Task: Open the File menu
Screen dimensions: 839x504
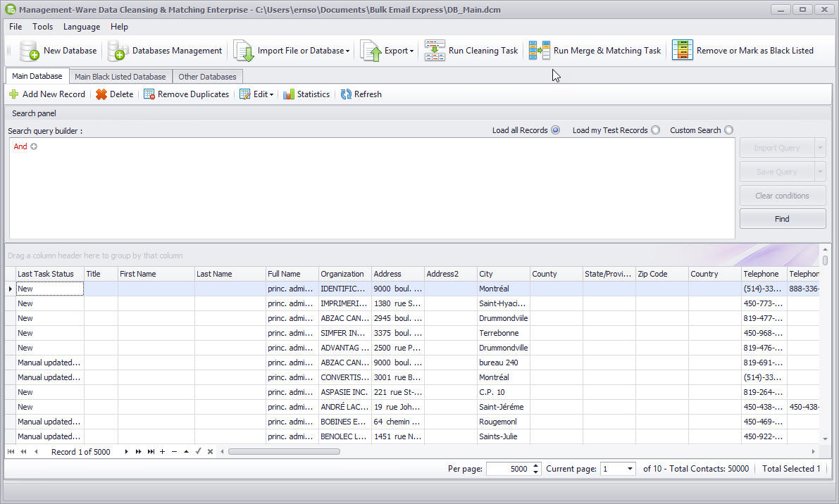Action: coord(15,27)
